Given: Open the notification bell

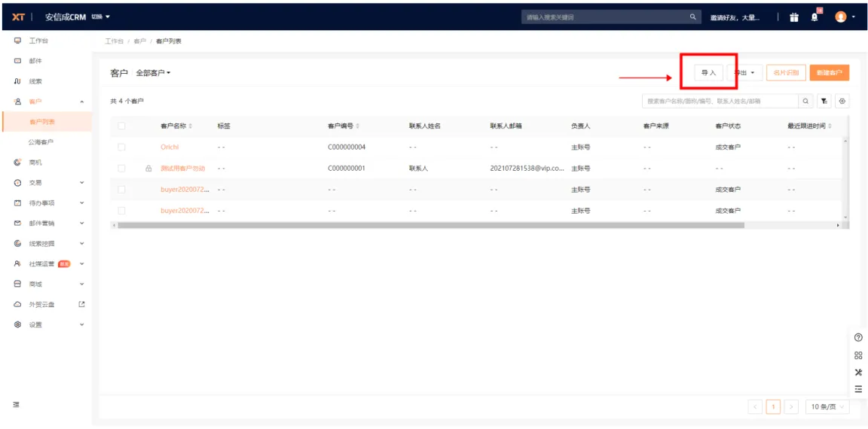Looking at the screenshot, I should point(815,17).
